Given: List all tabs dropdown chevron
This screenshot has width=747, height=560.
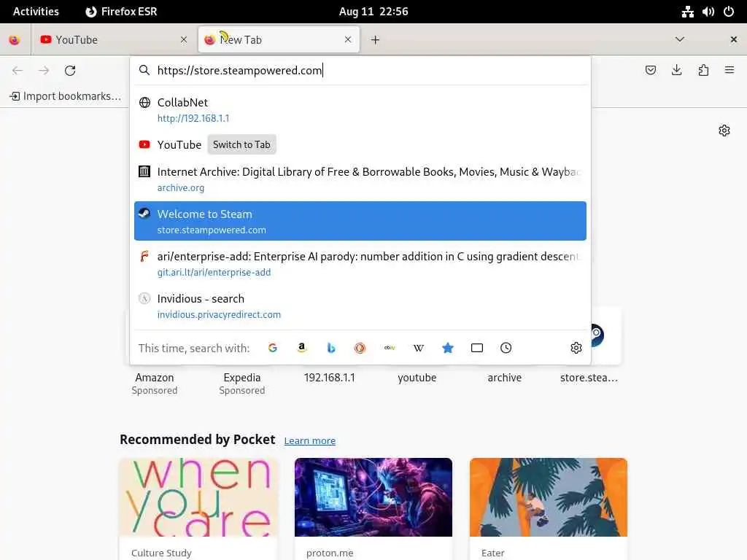Looking at the screenshot, I should coord(680,39).
